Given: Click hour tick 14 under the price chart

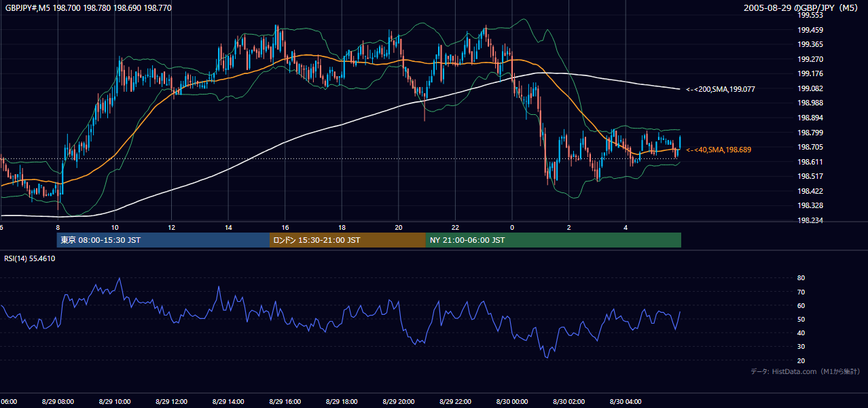Looking at the screenshot, I should (228, 228).
